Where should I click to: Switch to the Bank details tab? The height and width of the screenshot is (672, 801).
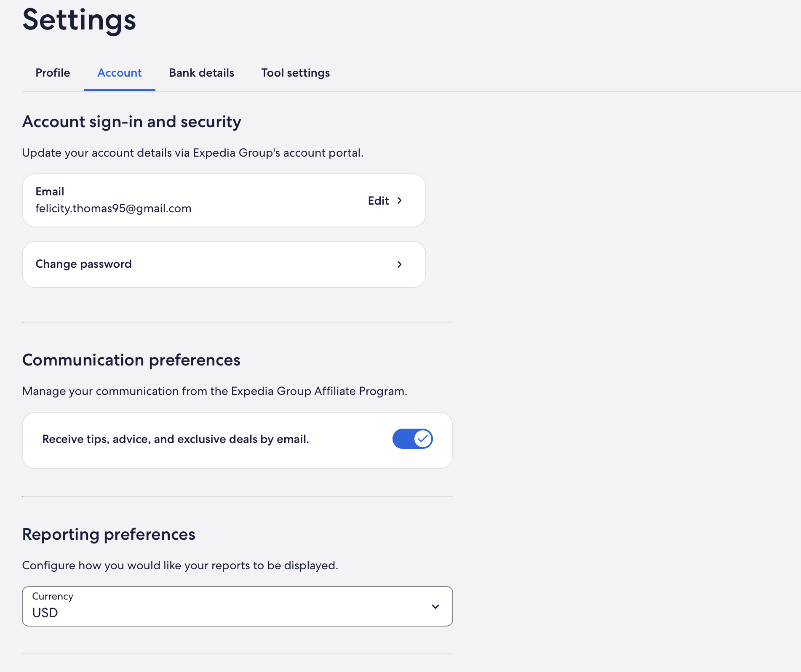(x=201, y=73)
